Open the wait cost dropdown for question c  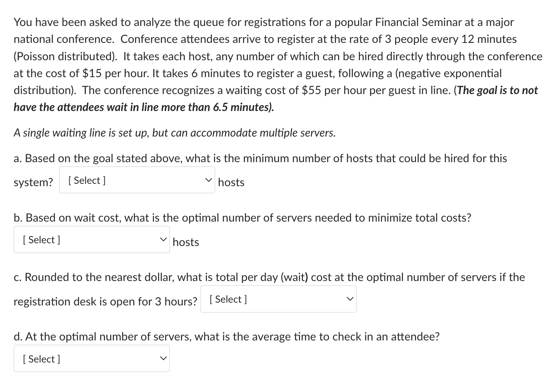[x=278, y=299]
